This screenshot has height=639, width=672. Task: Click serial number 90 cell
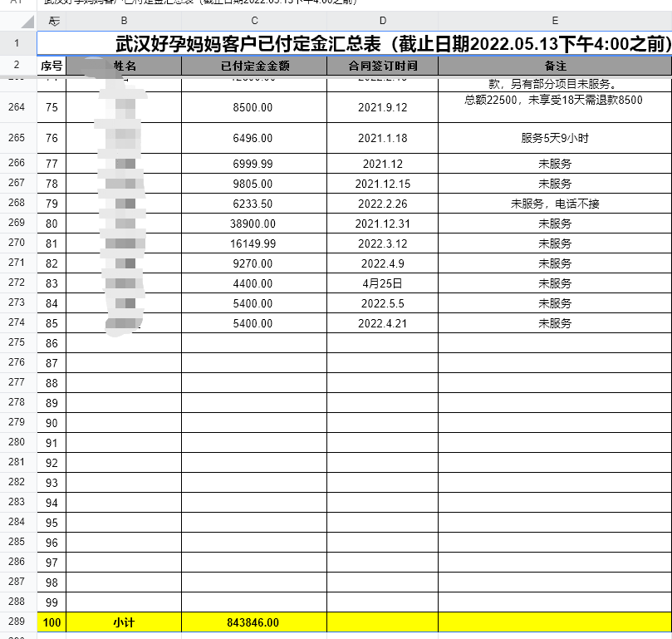tap(52, 423)
